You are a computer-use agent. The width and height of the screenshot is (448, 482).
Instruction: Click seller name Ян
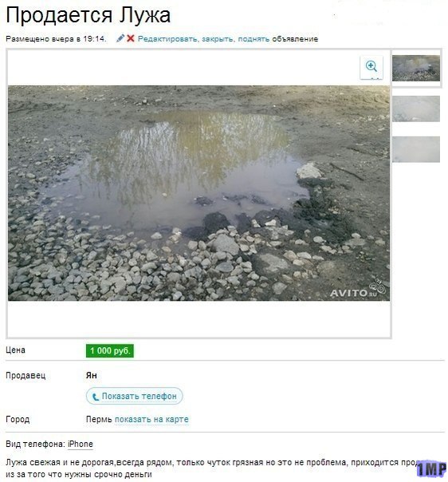tap(92, 375)
